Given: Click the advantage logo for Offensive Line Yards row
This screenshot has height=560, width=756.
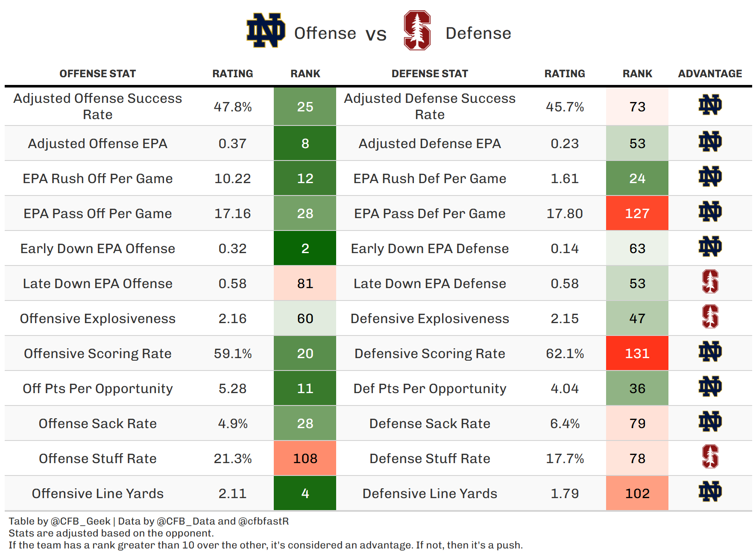Looking at the screenshot, I should pos(710,492).
